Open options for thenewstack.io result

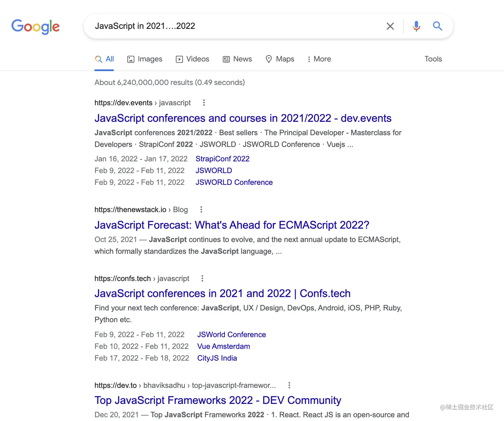click(x=201, y=209)
